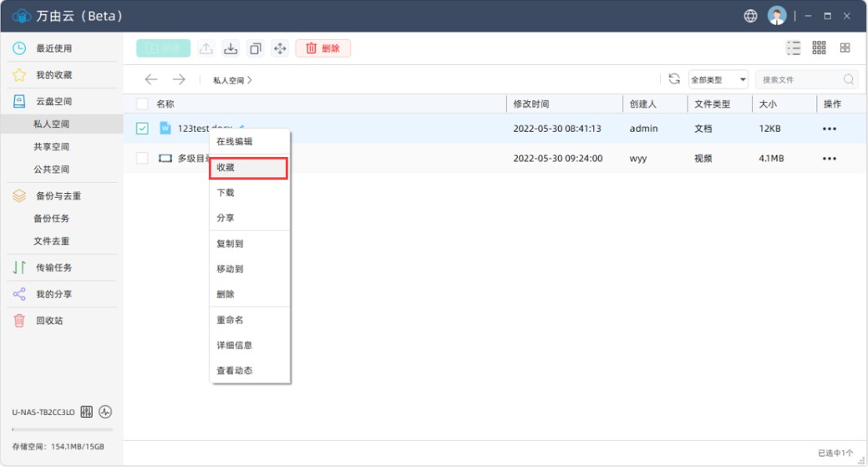This screenshot has width=868, height=467.
Task: Click the storage space usage bar
Action: pyautogui.click(x=62, y=429)
